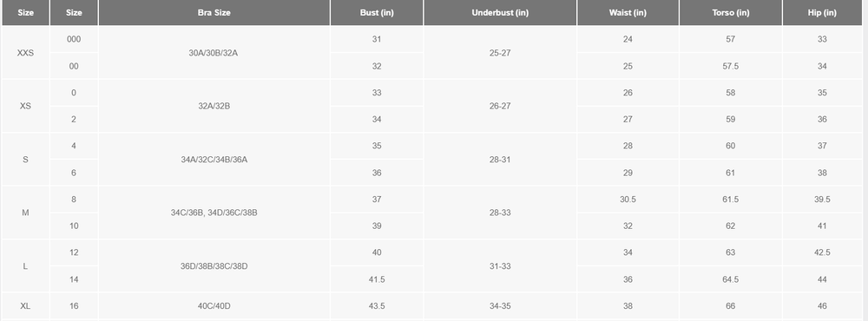Click the Bust (in) column header
Screen dimensions: 868x321
(x=377, y=13)
